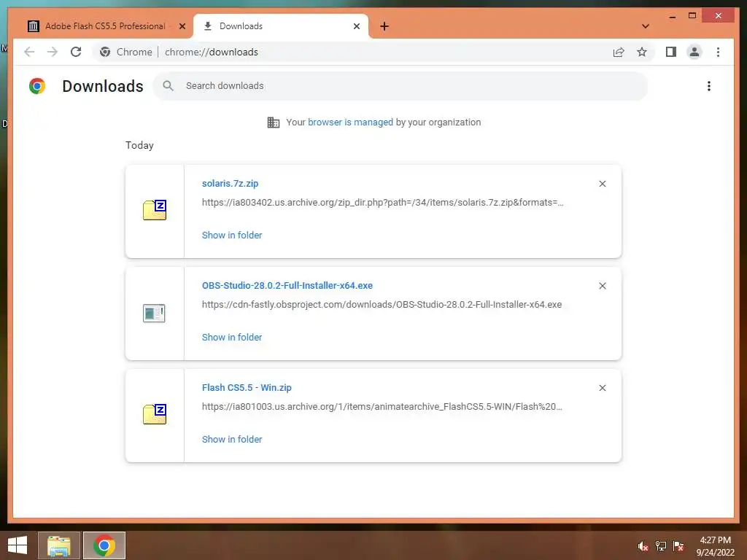This screenshot has width=747, height=560.
Task: Click the solaris.7z.zip file icon
Action: [155, 210]
